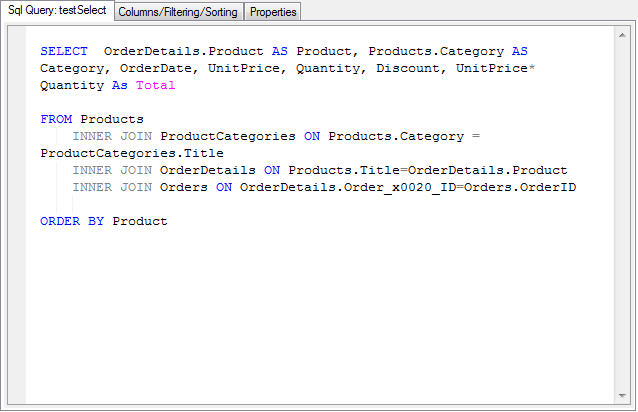Select the Sql Query: testSelect tab
Image resolution: width=638 pixels, height=412 pixels.
pyautogui.click(x=57, y=11)
